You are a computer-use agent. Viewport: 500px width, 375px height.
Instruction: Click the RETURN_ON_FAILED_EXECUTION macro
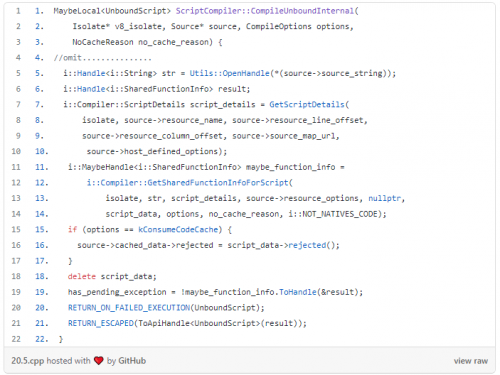129,308
